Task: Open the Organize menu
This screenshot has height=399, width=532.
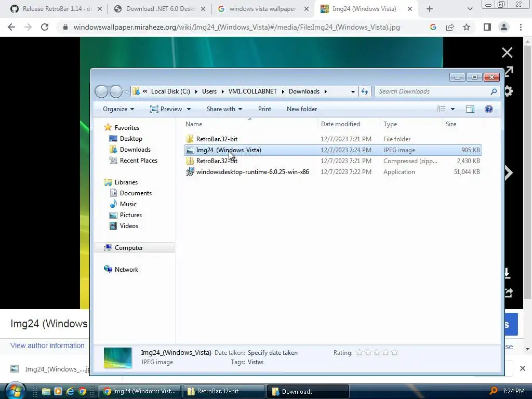Action: pos(118,109)
